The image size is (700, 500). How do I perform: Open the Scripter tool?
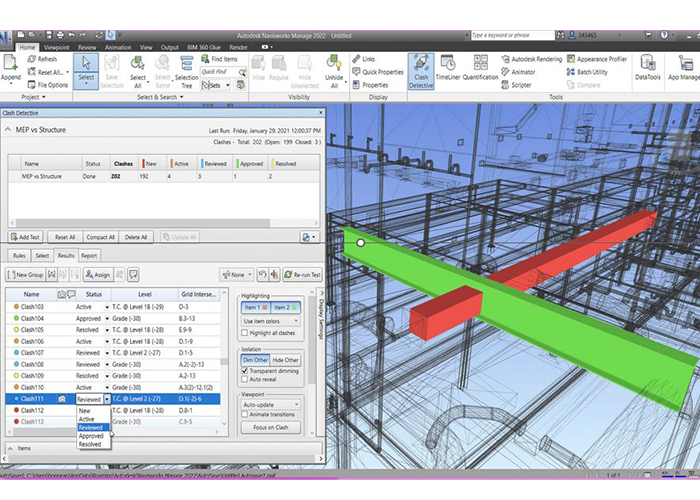click(517, 85)
